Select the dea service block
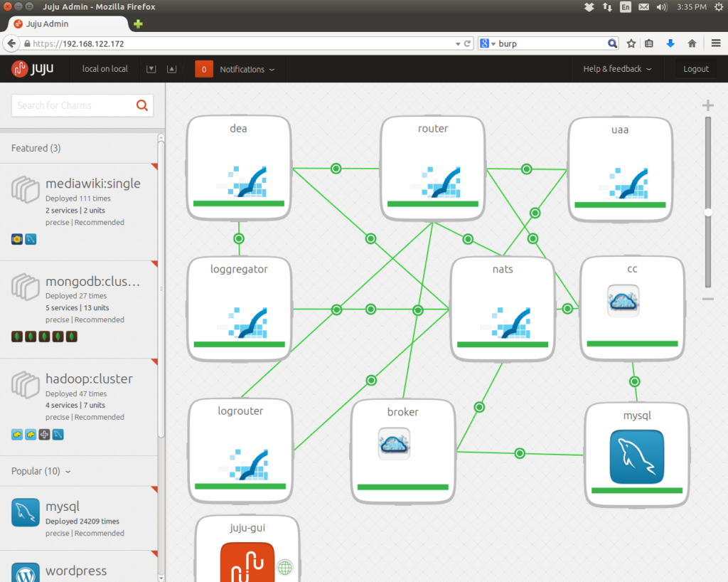The image size is (728, 582). tap(239, 168)
